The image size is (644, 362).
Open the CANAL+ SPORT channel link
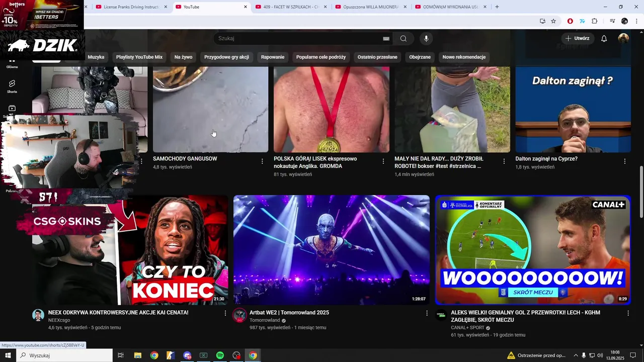coord(467,328)
